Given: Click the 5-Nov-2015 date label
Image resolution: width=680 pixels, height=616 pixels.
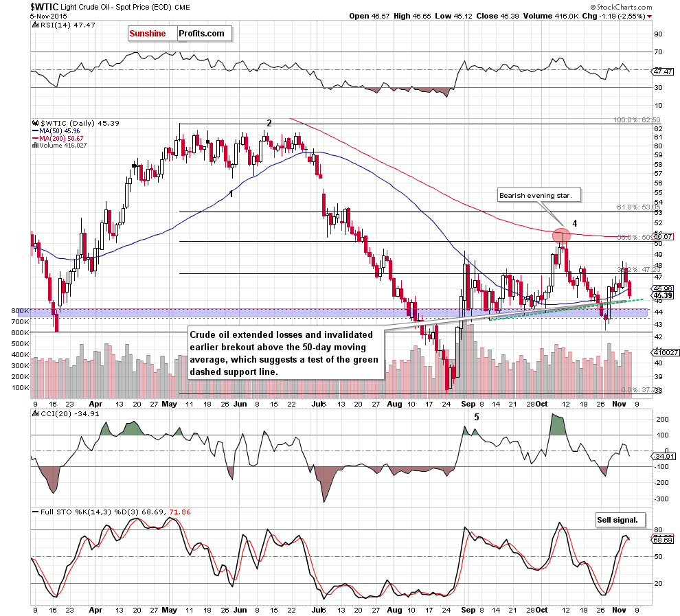Looking at the screenshot, I should coord(49,16).
